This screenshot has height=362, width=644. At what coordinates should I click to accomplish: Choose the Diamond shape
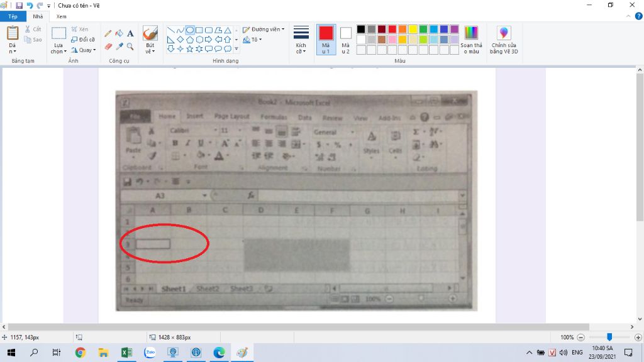[x=180, y=40]
